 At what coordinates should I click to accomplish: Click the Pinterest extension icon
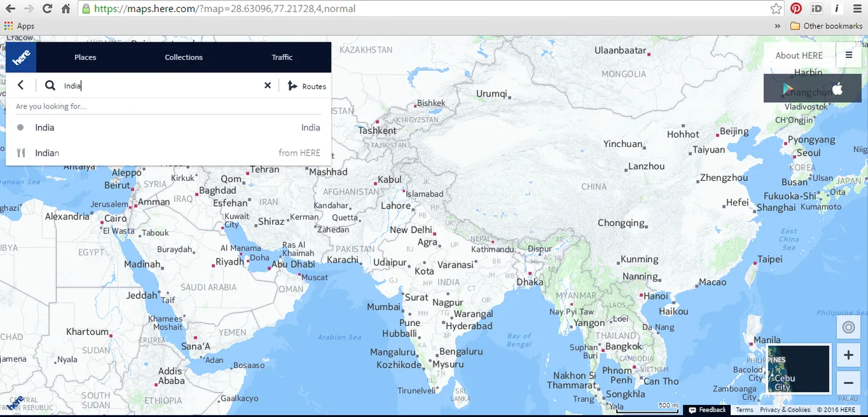coord(796,8)
